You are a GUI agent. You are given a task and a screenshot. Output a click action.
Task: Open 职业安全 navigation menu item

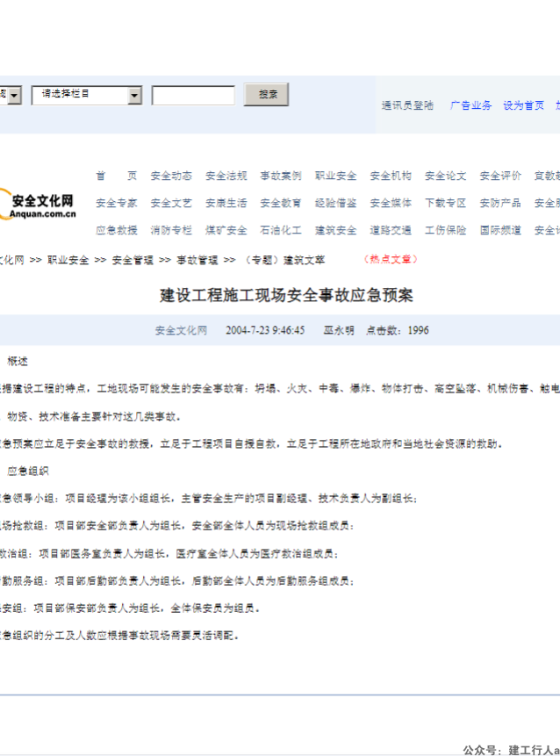click(x=336, y=176)
